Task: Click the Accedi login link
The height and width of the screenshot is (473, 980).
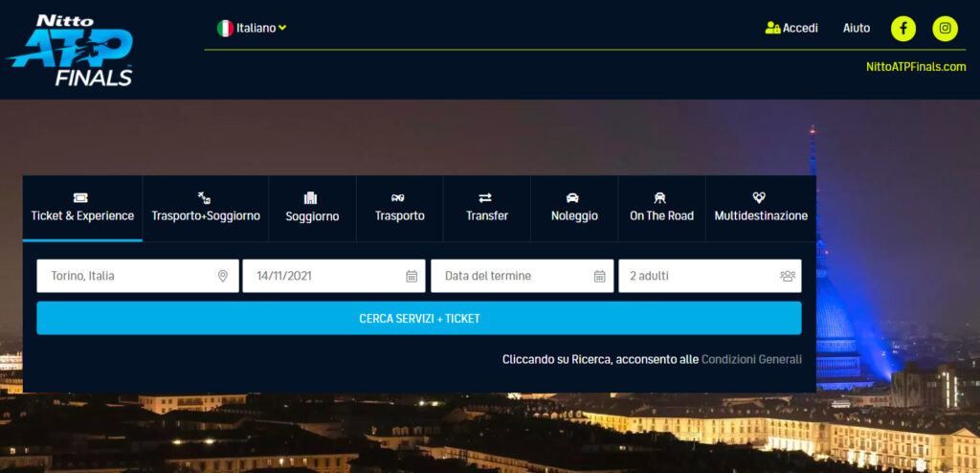Action: [x=791, y=28]
